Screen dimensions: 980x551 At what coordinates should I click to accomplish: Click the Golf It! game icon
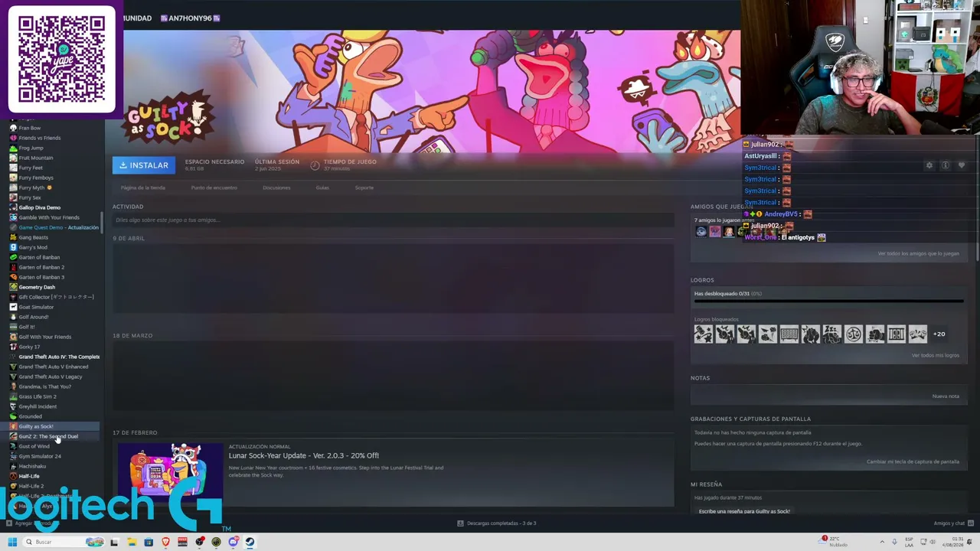(13, 327)
